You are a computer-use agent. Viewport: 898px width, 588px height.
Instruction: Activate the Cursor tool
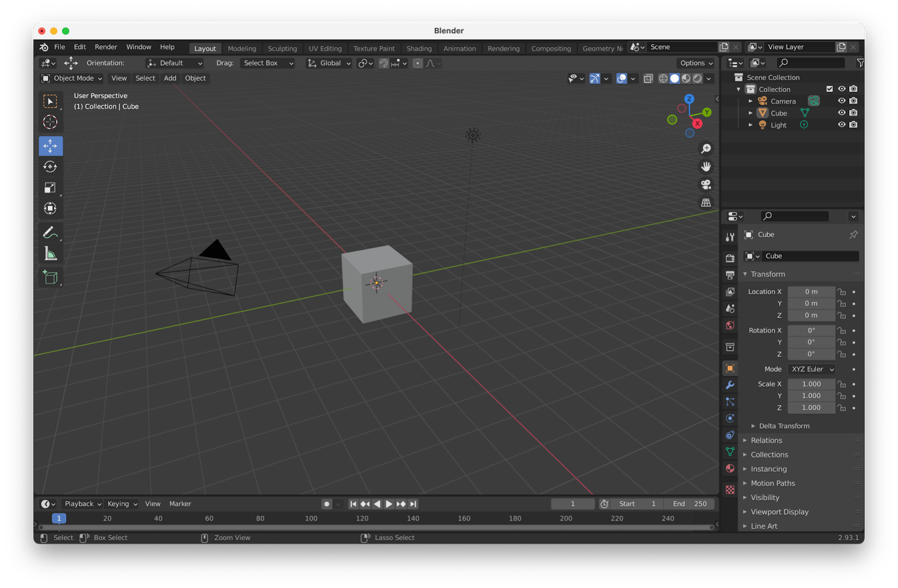[51, 122]
